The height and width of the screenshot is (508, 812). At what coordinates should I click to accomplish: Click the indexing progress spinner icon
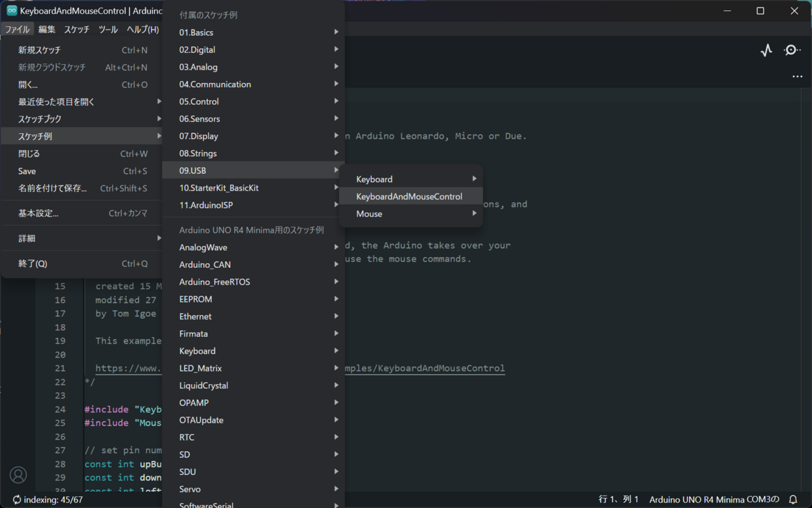click(x=17, y=499)
